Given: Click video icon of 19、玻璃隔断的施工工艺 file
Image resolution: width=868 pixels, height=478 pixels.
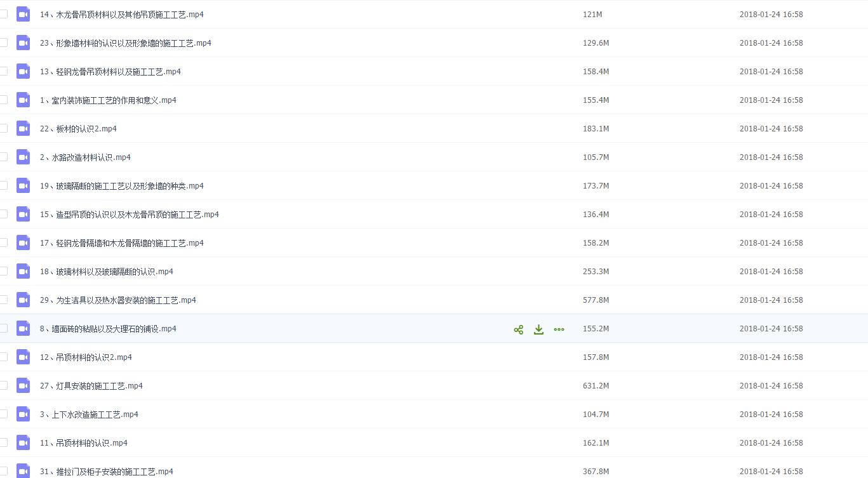Looking at the screenshot, I should [23, 185].
